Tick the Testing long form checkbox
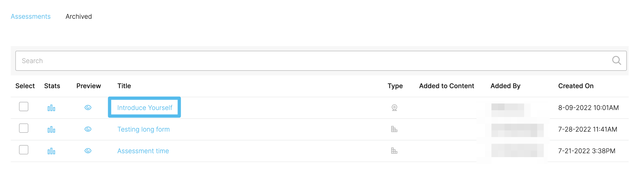The height and width of the screenshot is (171, 644). [24, 128]
